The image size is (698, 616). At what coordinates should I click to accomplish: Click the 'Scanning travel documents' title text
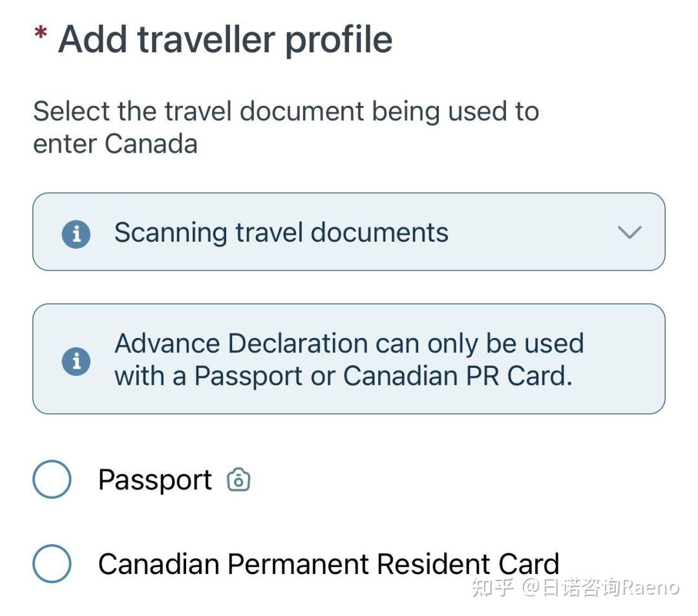coord(281,233)
